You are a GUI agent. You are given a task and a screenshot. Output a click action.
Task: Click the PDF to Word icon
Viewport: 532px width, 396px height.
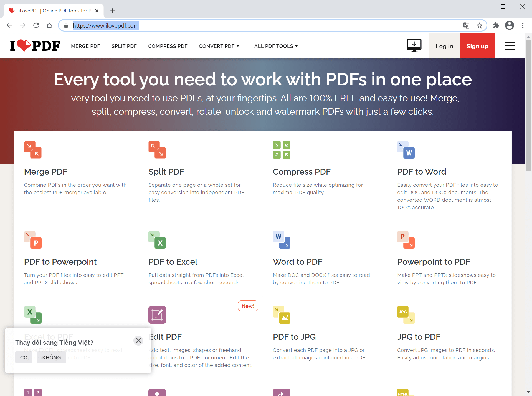pos(406,150)
